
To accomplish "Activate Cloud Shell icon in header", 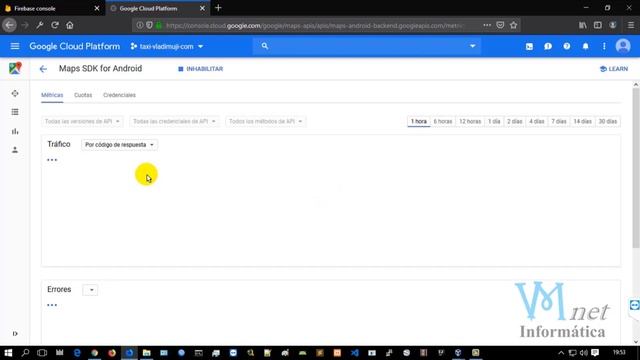I will pyautogui.click(x=529, y=47).
